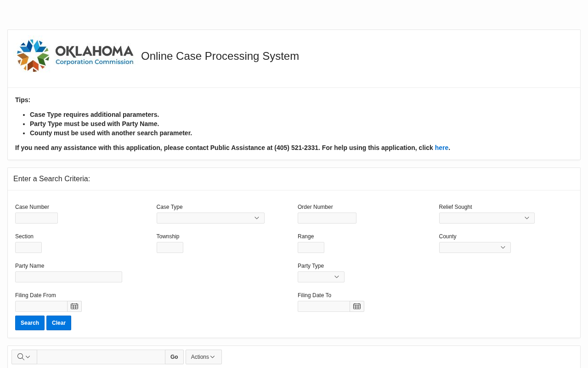Open the Relief Sought dropdown
This screenshot has width=588, height=368.
(x=486, y=218)
